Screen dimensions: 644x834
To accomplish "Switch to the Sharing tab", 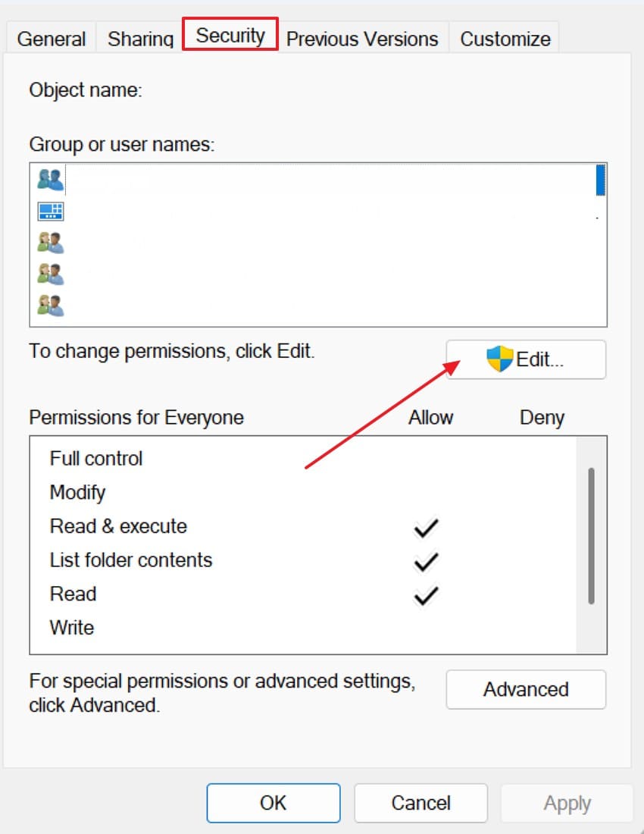I will coord(140,39).
